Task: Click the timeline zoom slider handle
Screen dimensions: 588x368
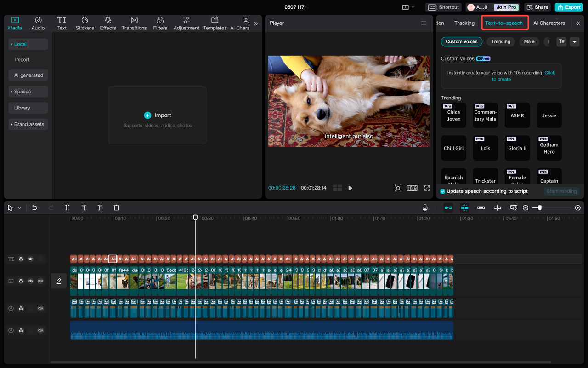Action: pos(539,208)
